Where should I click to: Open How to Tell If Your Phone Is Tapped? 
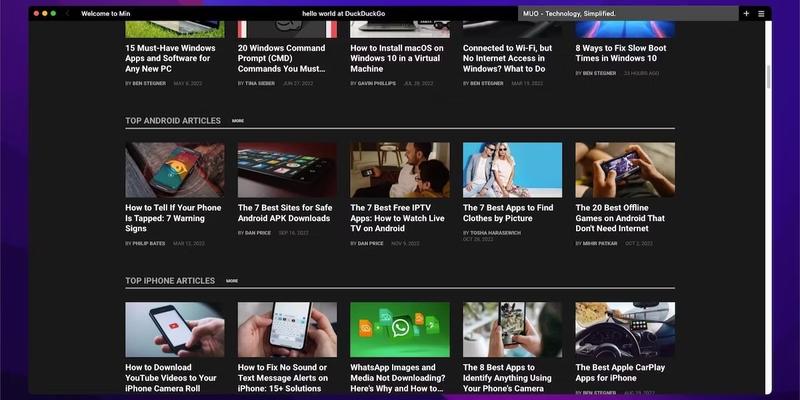[x=173, y=218]
